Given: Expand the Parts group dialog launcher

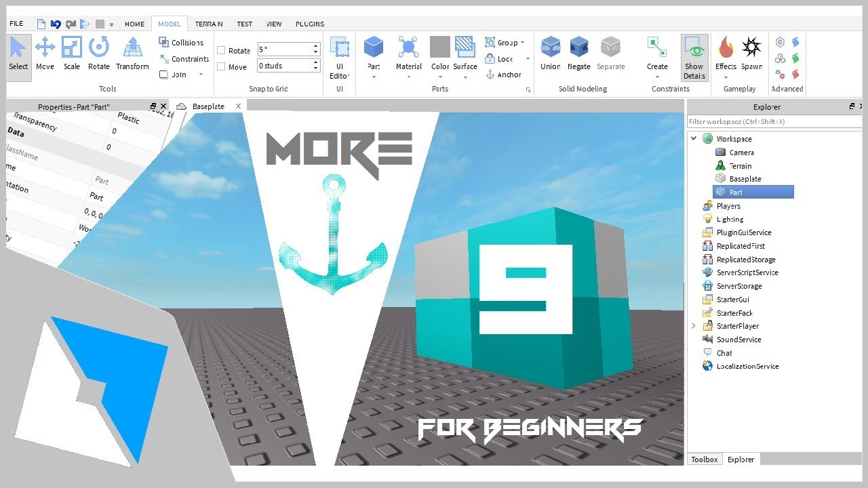Looking at the screenshot, I should (528, 89).
